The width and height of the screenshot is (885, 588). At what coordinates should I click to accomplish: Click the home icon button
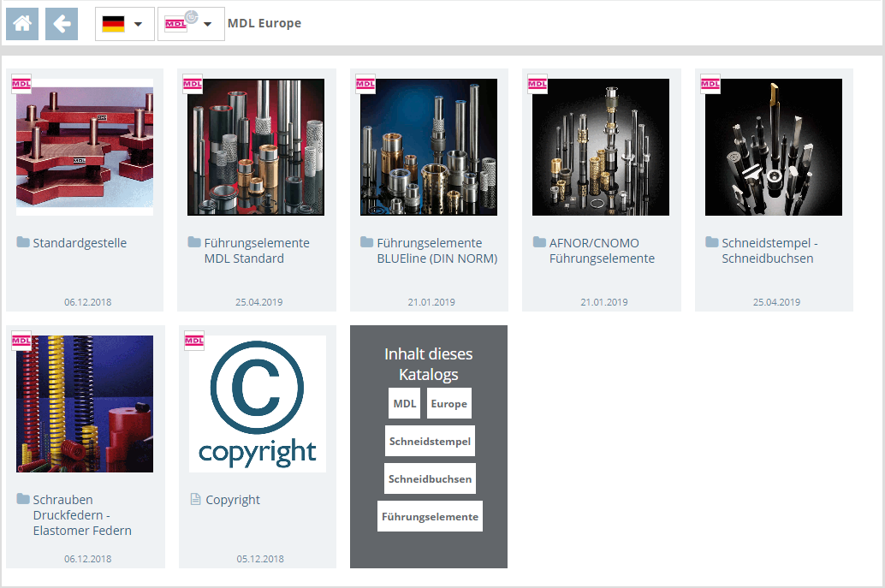click(22, 24)
